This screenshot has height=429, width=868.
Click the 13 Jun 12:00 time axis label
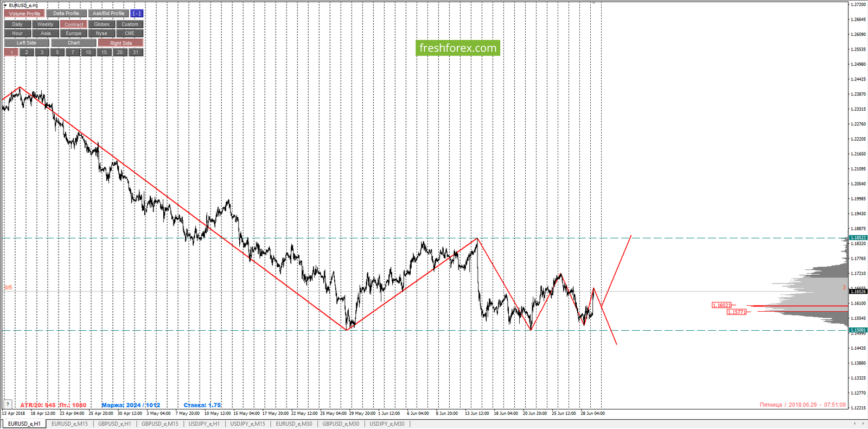click(x=477, y=413)
